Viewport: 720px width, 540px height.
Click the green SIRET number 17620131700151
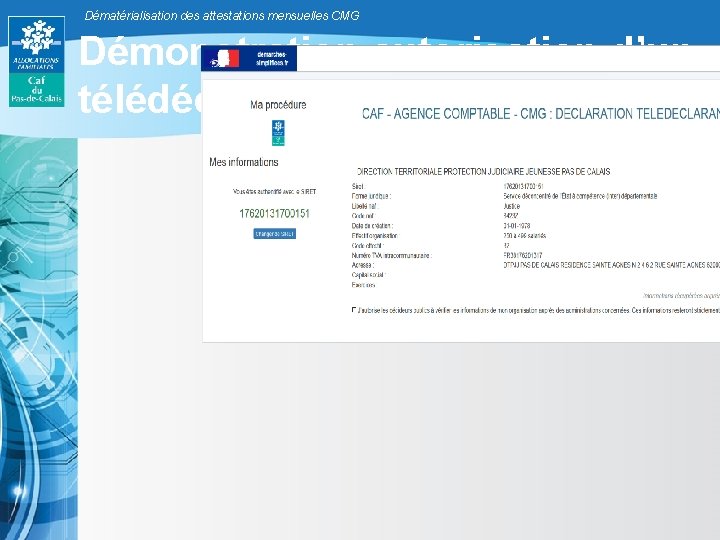coord(275,214)
